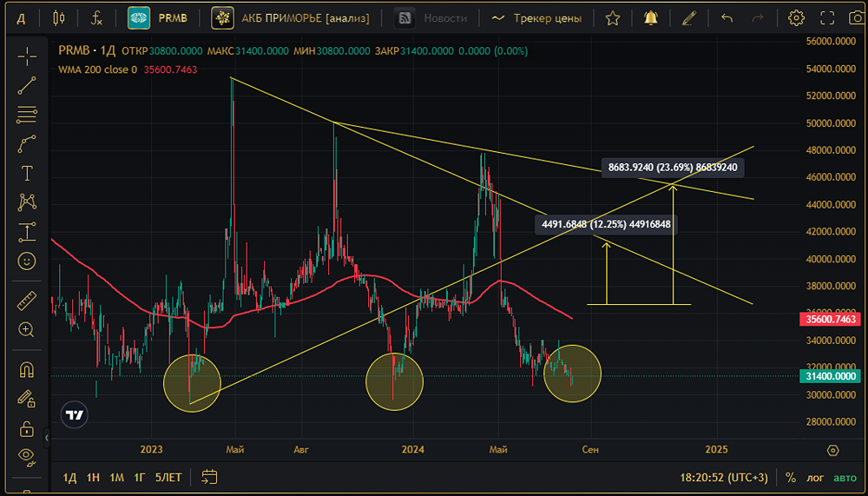
Task: Click the PRMB · 1Д chart legend title
Action: 87,51
